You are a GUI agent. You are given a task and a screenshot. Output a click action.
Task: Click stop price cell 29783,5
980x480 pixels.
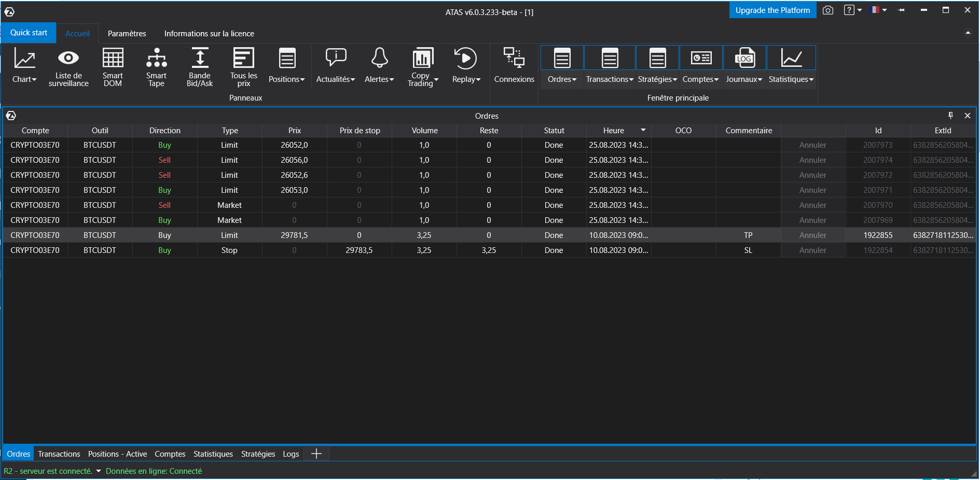359,250
